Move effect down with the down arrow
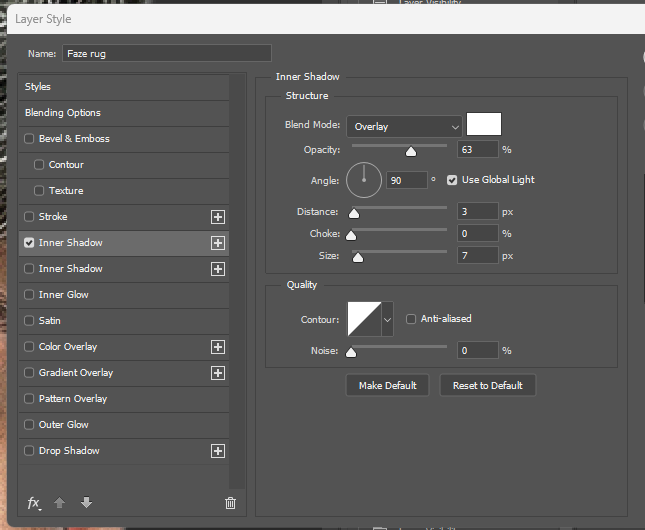The height and width of the screenshot is (530, 645). [x=86, y=502]
